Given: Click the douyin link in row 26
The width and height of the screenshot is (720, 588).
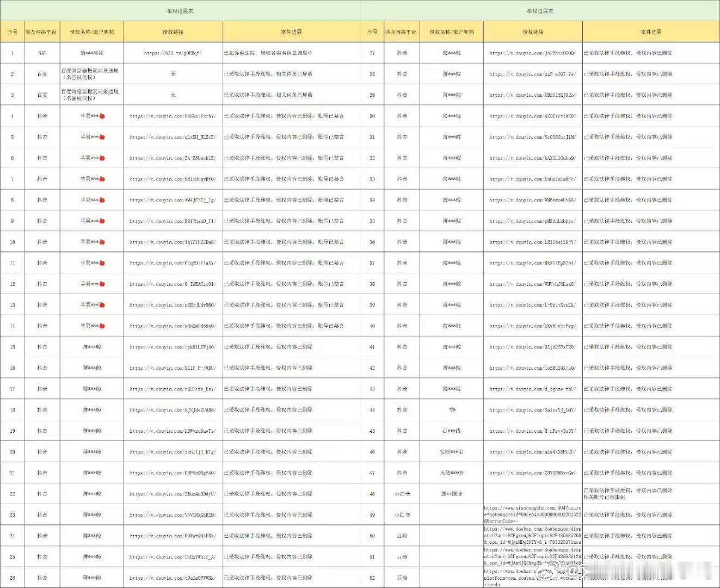Looking at the screenshot, I should tap(173, 578).
